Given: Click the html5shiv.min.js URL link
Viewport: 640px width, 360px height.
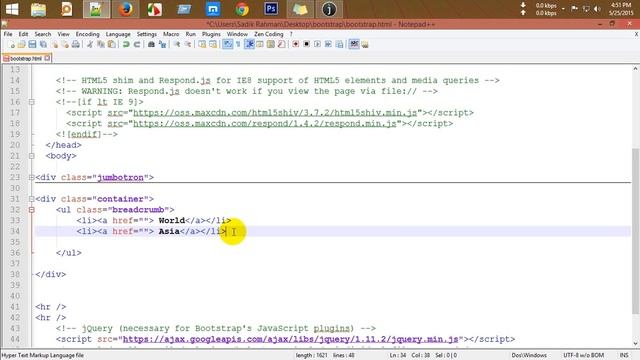Looking at the screenshot, I should (275, 113).
